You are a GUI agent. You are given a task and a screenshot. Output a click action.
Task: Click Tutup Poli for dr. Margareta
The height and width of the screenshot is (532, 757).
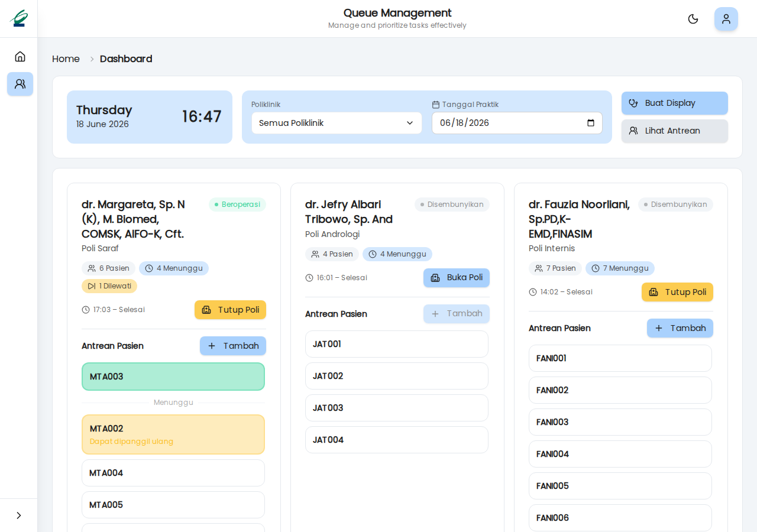[230, 310]
